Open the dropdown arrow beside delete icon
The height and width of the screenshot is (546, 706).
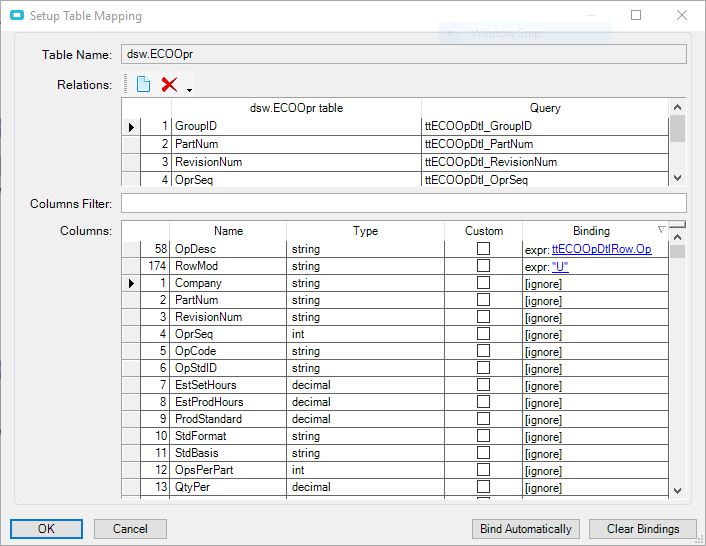click(189, 90)
